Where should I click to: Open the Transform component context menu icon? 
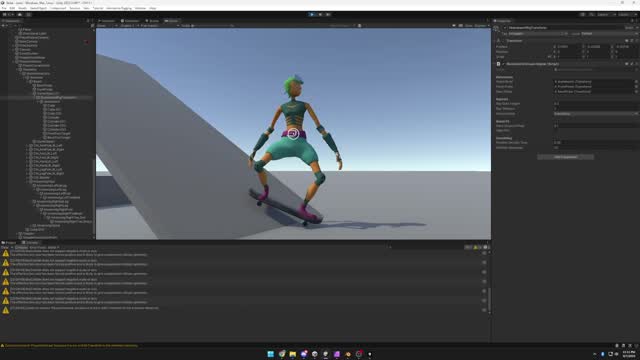(x=636, y=41)
